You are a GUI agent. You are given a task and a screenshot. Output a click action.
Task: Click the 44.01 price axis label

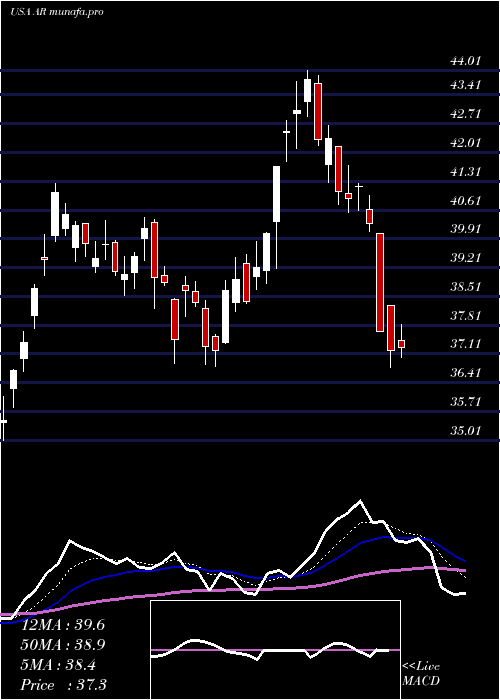click(x=465, y=61)
